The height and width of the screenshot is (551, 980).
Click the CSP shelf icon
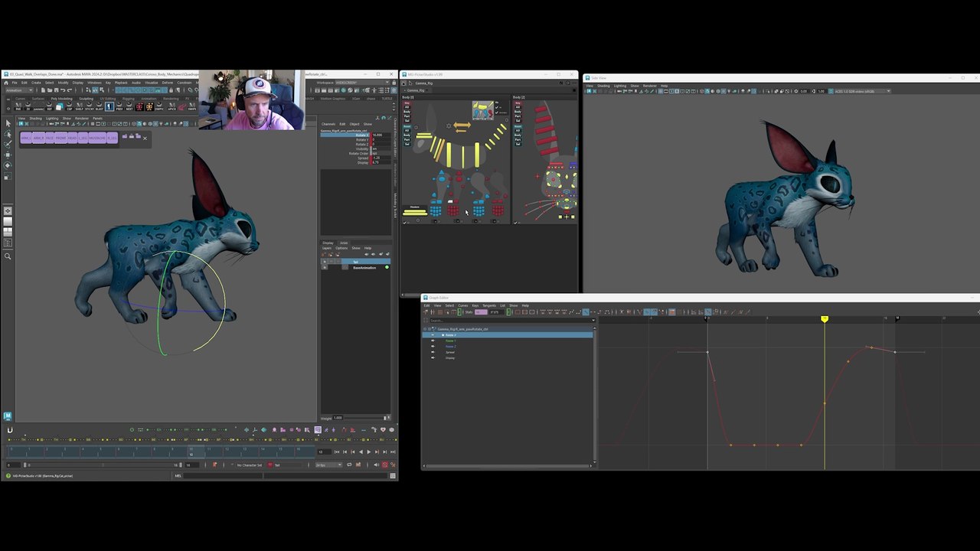click(70, 106)
